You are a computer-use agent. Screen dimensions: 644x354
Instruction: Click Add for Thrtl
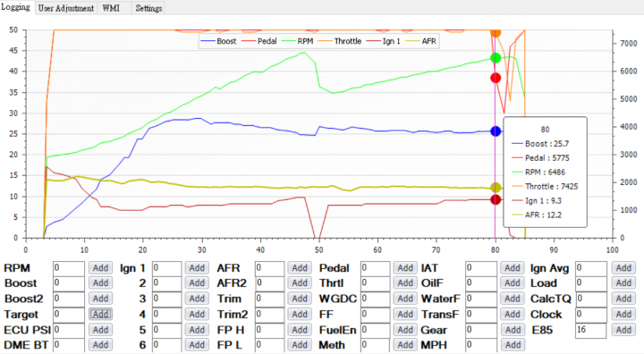click(x=405, y=283)
